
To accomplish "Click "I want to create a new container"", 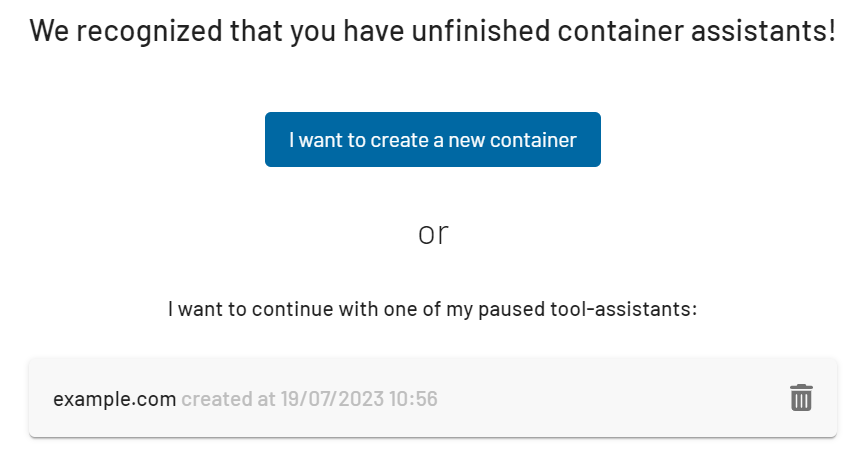I will tap(432, 139).
